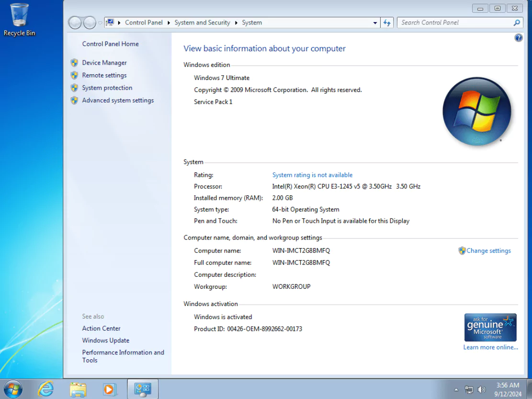Expand the address bar history dropdown
This screenshot has height=399, width=532.
[x=375, y=23]
